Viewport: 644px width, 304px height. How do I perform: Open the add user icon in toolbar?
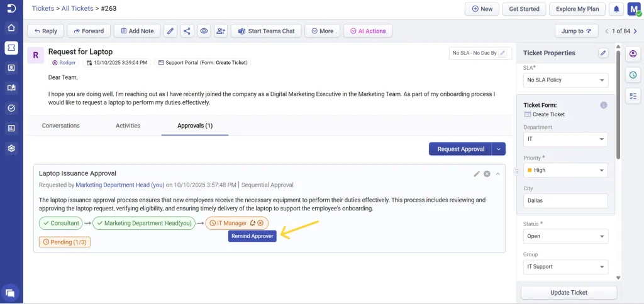tap(220, 31)
